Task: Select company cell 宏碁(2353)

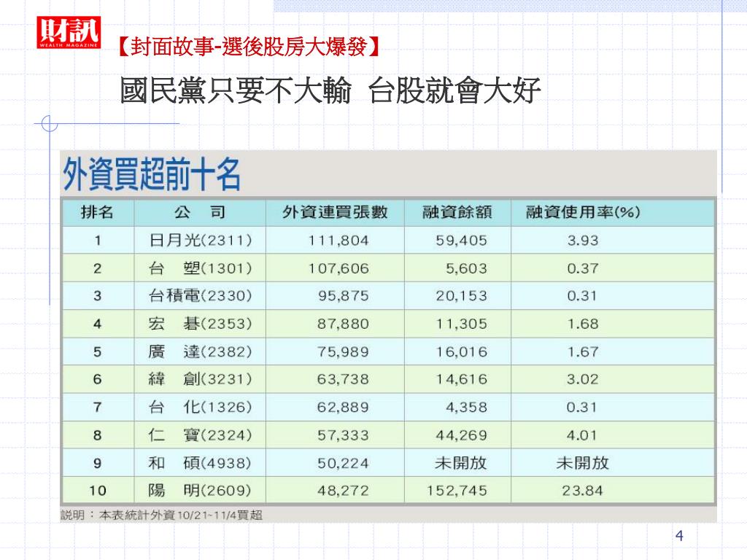Action: coord(200,324)
